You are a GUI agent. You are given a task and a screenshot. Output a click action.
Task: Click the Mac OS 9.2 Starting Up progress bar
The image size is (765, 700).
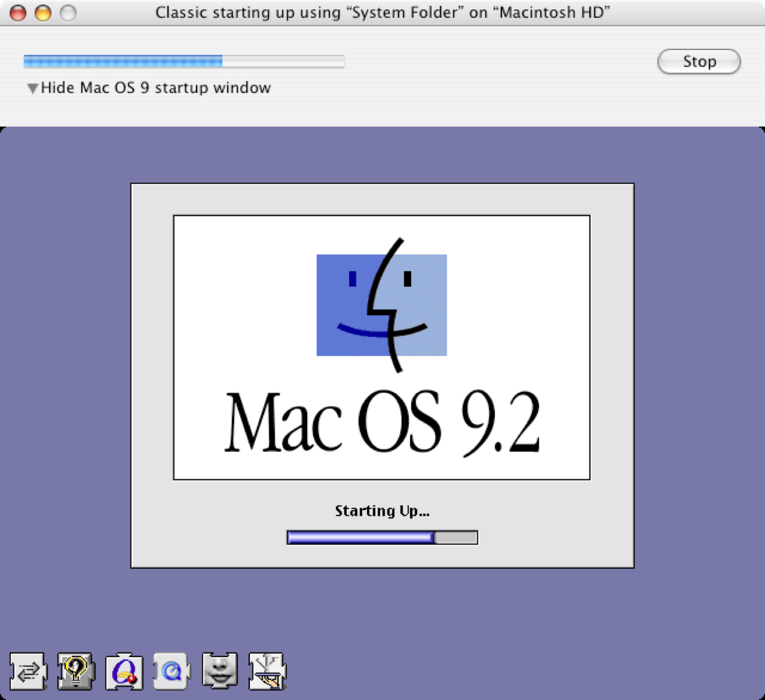click(x=382, y=537)
